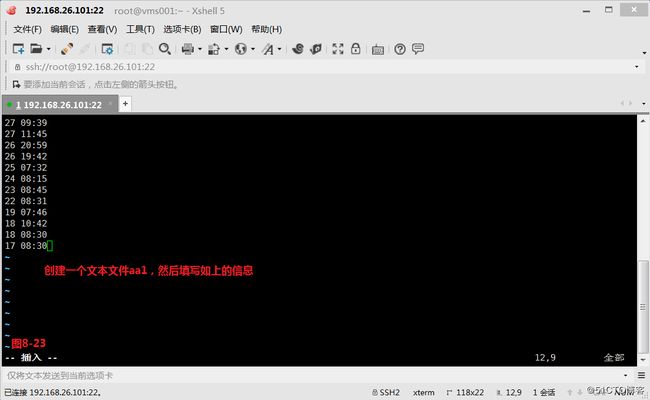Click the terminal line '19 07:46'

[x=26, y=212]
